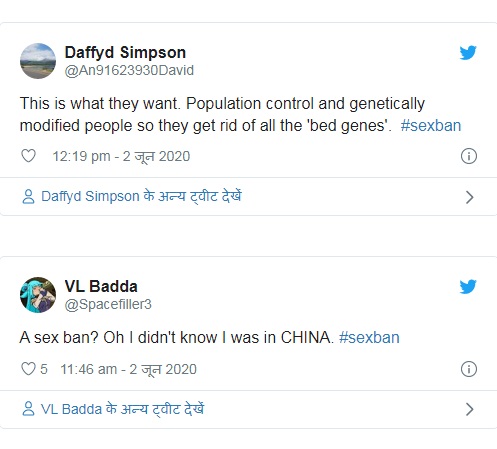Open info icon on Daffyd Simpson tweet
The image size is (497, 449).
(x=469, y=156)
